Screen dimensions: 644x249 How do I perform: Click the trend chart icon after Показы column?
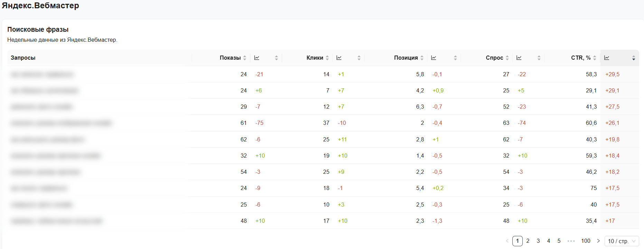[x=257, y=58]
